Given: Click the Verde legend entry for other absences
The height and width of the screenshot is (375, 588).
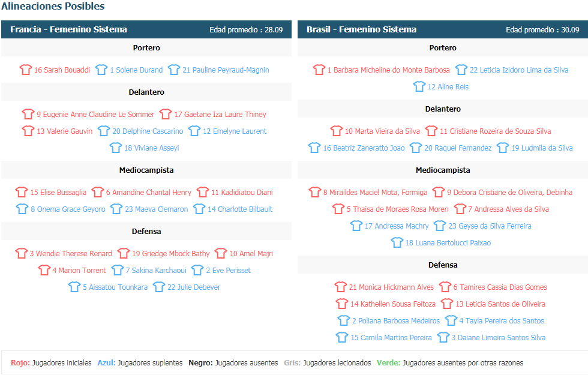Looking at the screenshot, I should (449, 362).
